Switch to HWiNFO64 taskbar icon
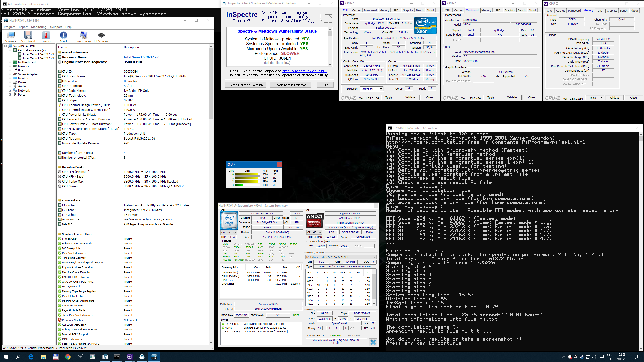The image size is (644, 362). [154, 357]
